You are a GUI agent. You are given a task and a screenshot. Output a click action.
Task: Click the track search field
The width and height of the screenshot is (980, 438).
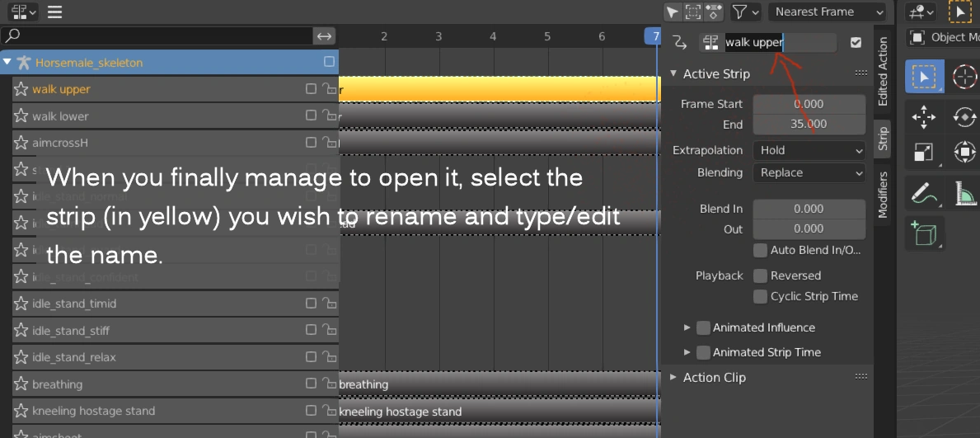[161, 35]
